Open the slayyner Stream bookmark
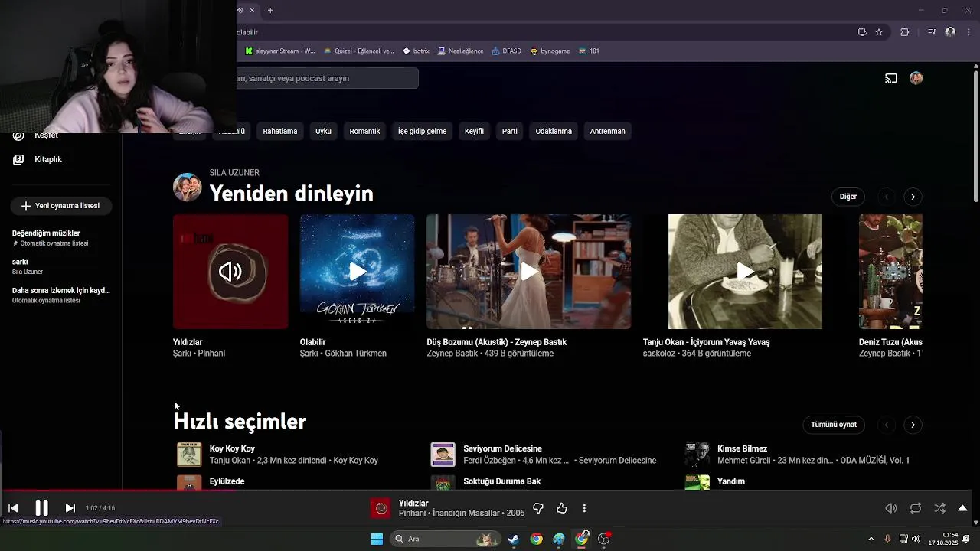This screenshot has width=980, height=551. (x=279, y=51)
